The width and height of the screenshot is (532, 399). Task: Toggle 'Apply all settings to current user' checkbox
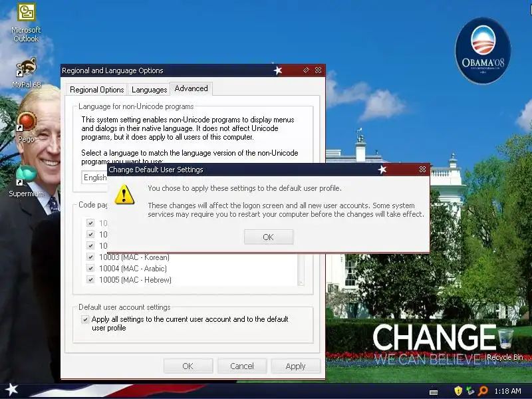pos(85,319)
